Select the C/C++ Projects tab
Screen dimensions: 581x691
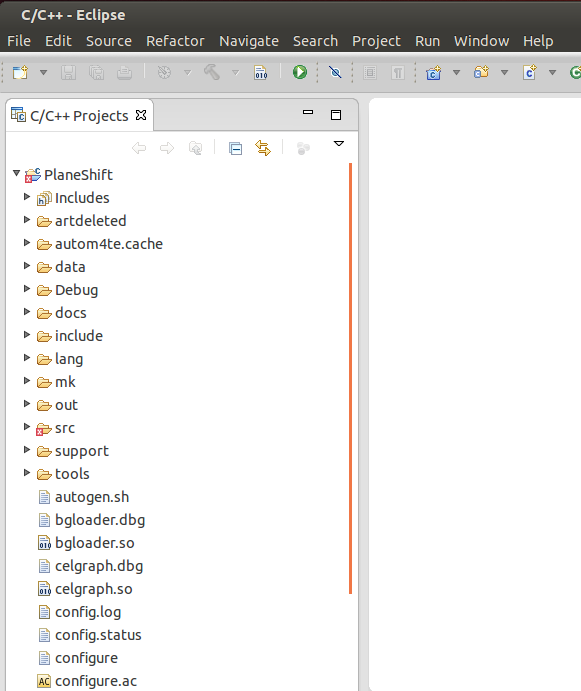(79, 115)
